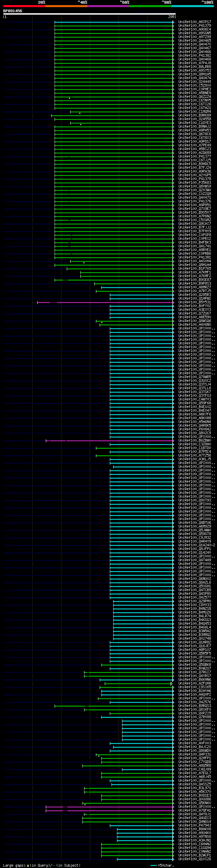Click hit label UniRef100_A7P4J8
This screenshot has height=868, width=217.
pyautogui.click(x=195, y=63)
